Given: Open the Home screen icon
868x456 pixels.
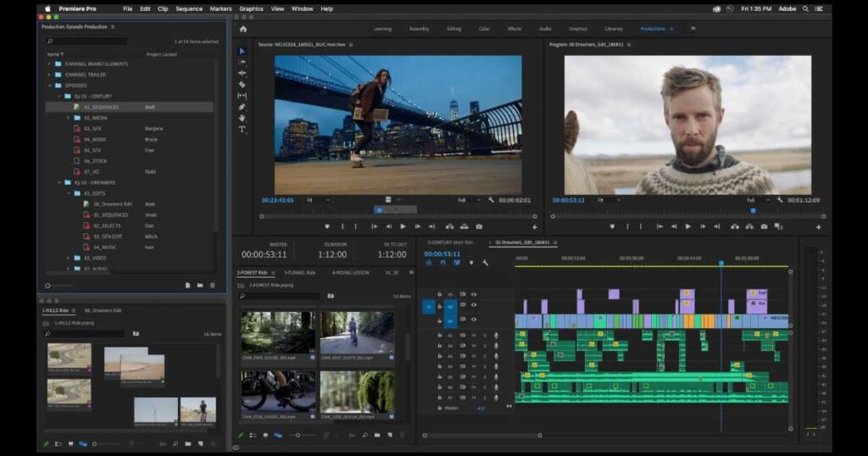Looking at the screenshot, I should click(x=243, y=29).
